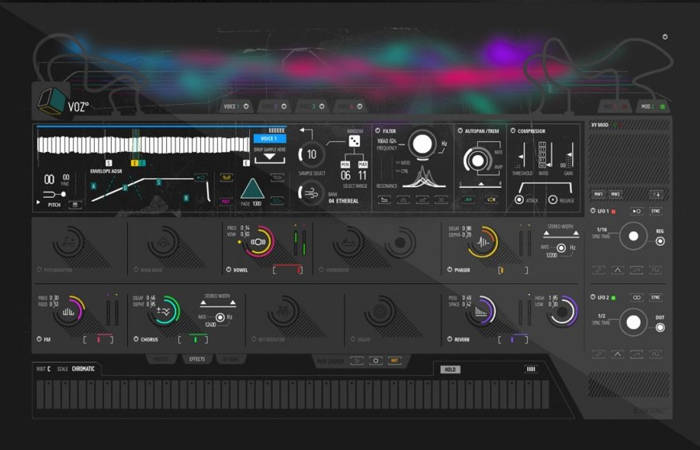Click the randomize dice icon

coord(354,142)
